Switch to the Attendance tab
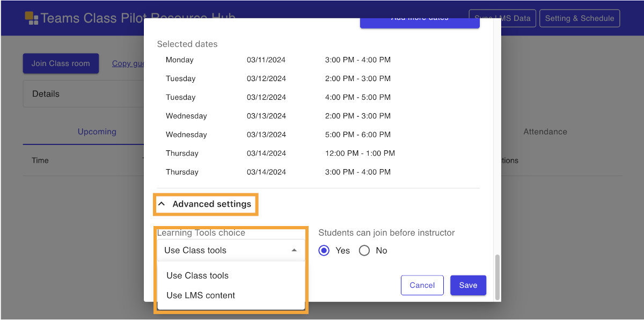 545,132
